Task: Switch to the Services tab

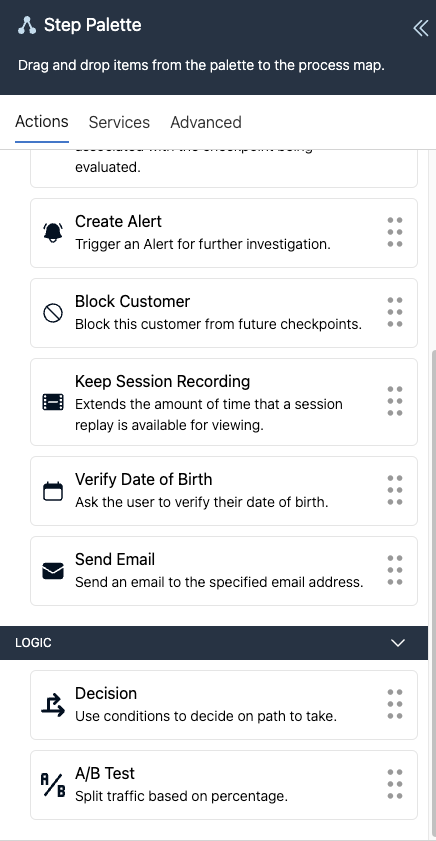Action: pyautogui.click(x=119, y=122)
